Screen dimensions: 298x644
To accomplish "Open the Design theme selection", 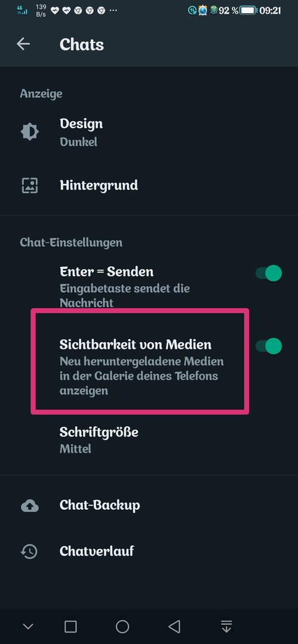I will [x=149, y=132].
